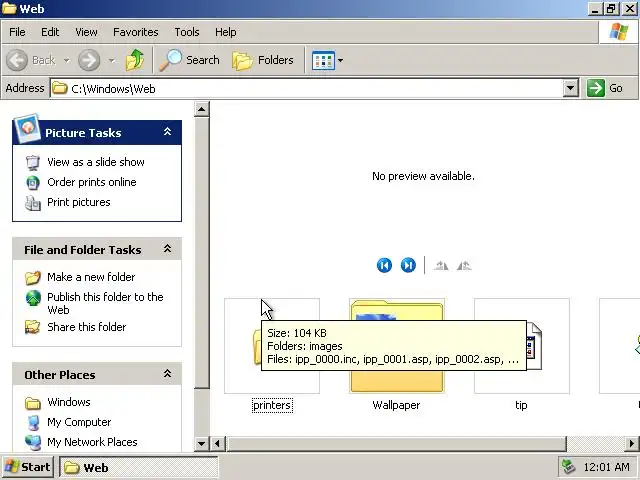640x480 pixels.
Task: Click the Publish globe icon
Action: coord(33,298)
